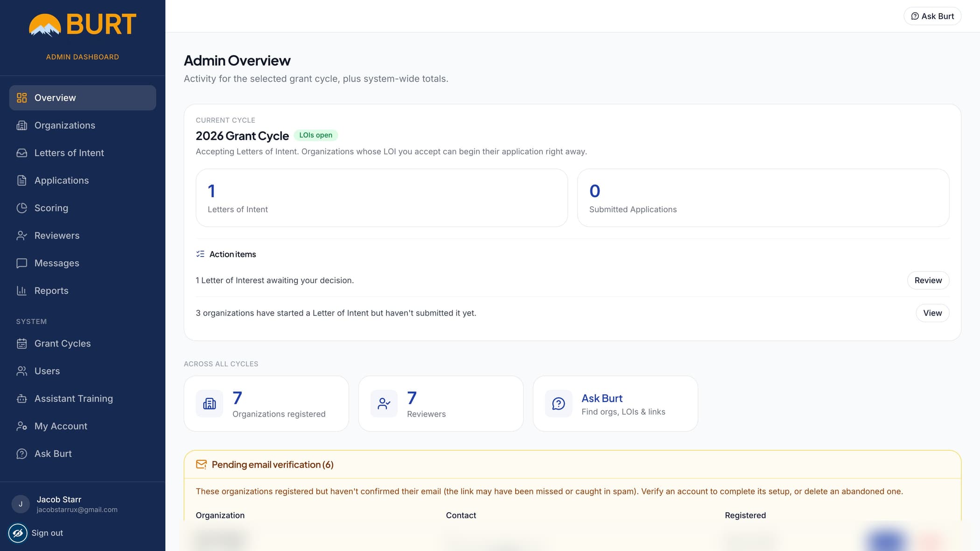This screenshot has height=551, width=980.
Task: Open the 7 Reviewers stat card
Action: [441, 404]
